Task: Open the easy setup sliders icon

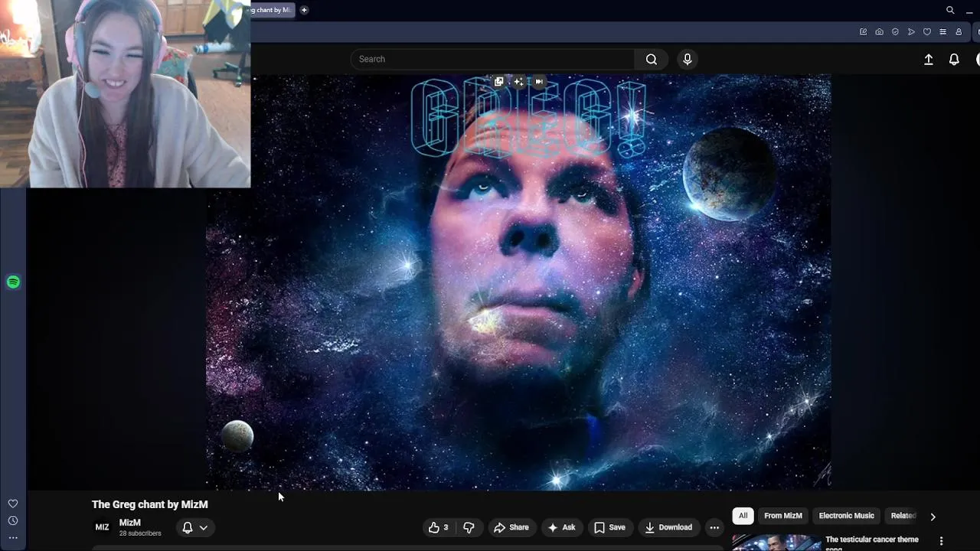Action: (x=942, y=32)
